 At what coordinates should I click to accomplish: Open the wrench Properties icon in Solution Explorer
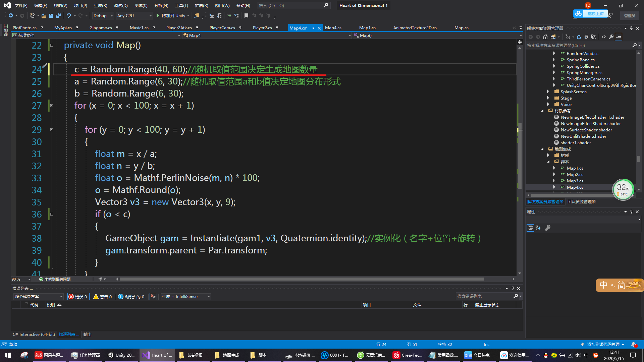[x=611, y=37]
